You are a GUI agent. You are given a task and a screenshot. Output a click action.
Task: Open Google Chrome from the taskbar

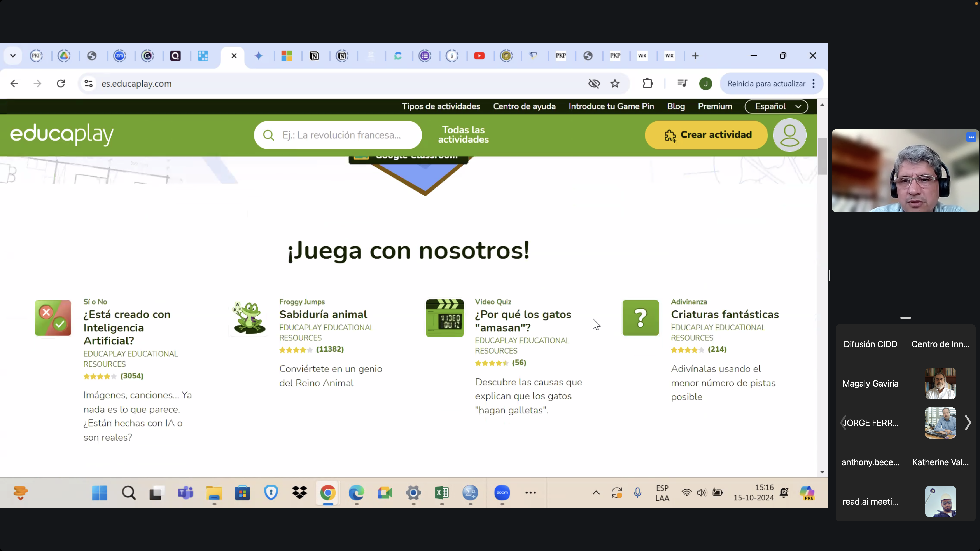(x=327, y=493)
